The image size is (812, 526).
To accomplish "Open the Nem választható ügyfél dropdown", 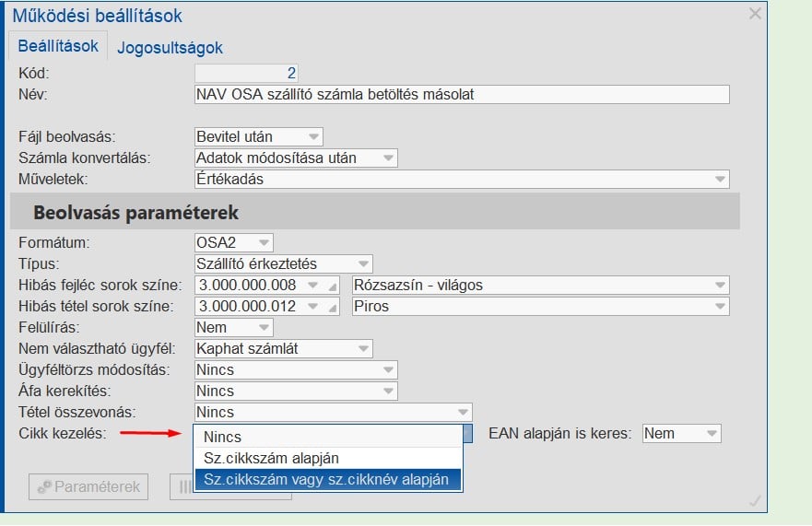I will 284,348.
